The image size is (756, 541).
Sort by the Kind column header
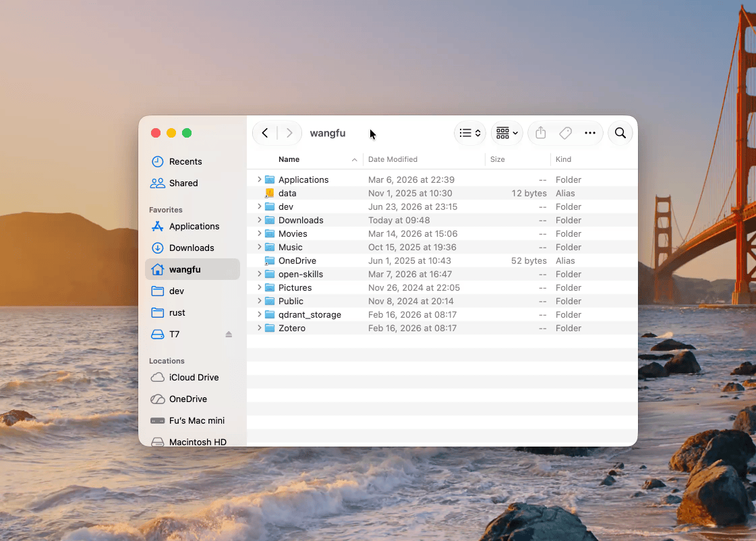(x=562, y=159)
